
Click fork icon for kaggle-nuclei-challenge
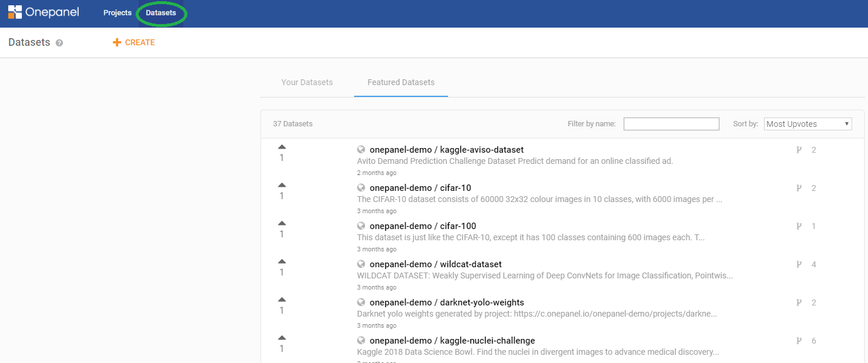click(x=799, y=341)
